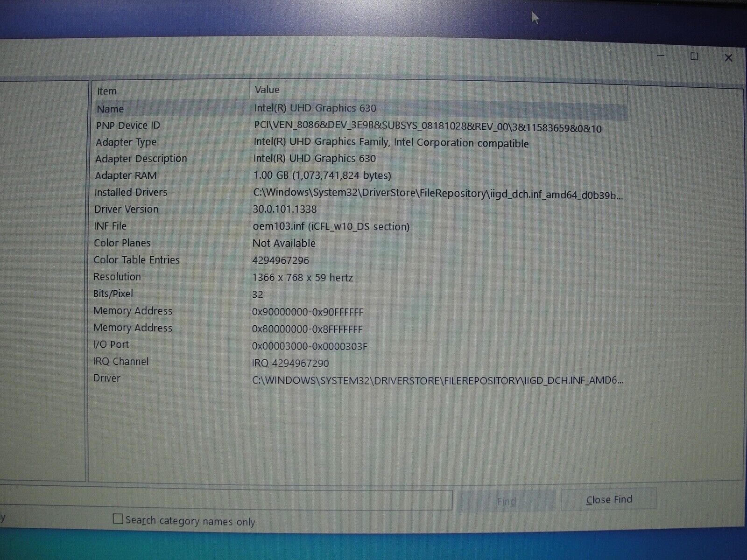This screenshot has width=747, height=560.
Task: Click the PCI\VEN_8086 device ID value
Action: [x=428, y=127]
